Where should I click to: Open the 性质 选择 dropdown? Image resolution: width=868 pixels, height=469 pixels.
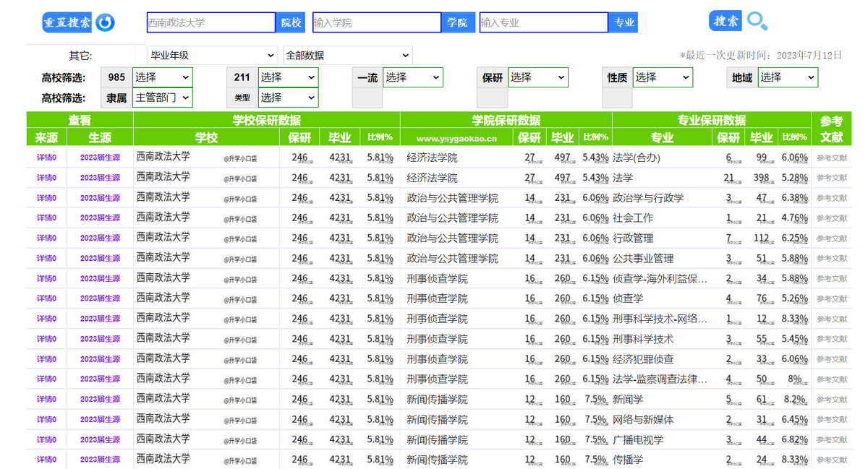pos(662,77)
